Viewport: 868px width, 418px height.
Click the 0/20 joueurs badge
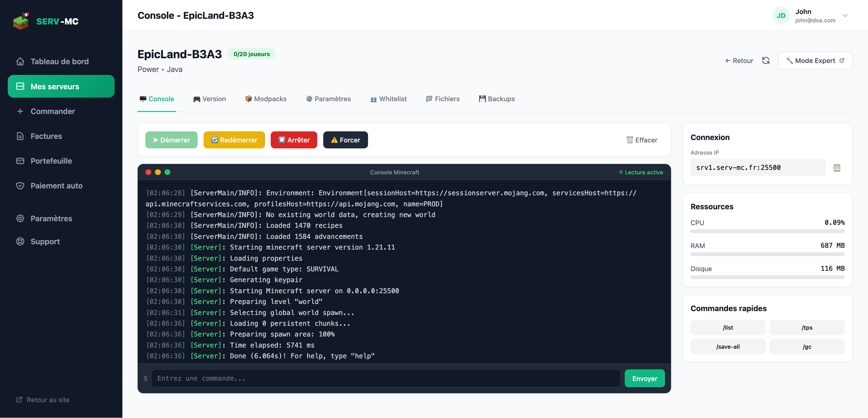pyautogui.click(x=251, y=54)
